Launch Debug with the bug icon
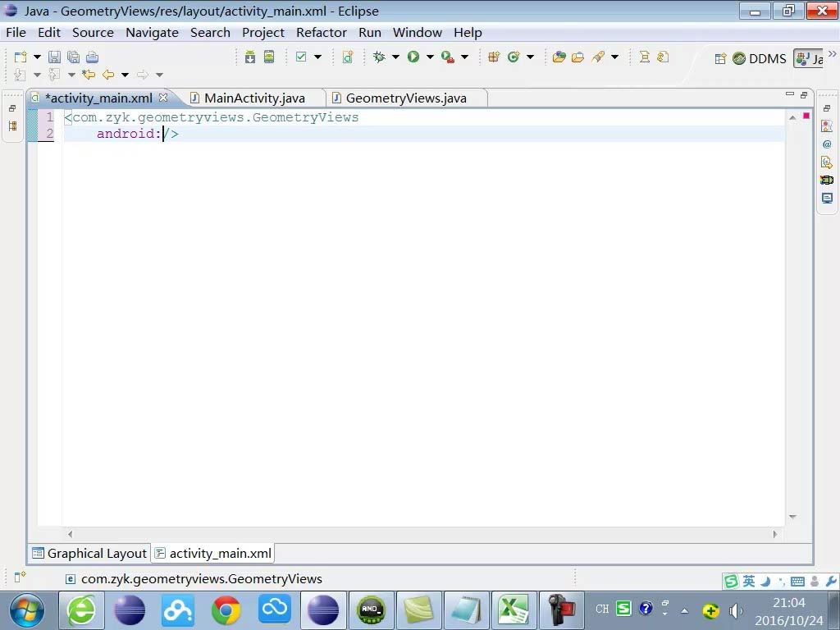The width and height of the screenshot is (840, 630). (379, 57)
